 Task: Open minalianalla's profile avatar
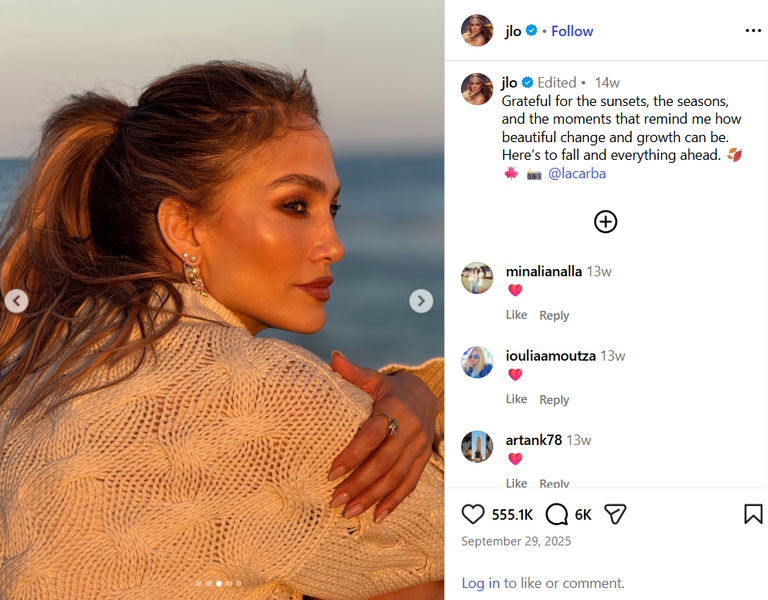pyautogui.click(x=477, y=278)
